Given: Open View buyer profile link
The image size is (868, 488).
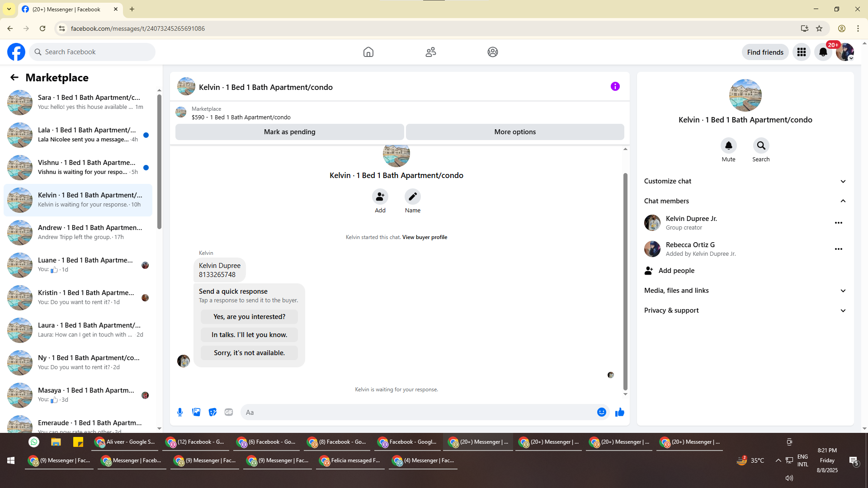Looking at the screenshot, I should [425, 237].
